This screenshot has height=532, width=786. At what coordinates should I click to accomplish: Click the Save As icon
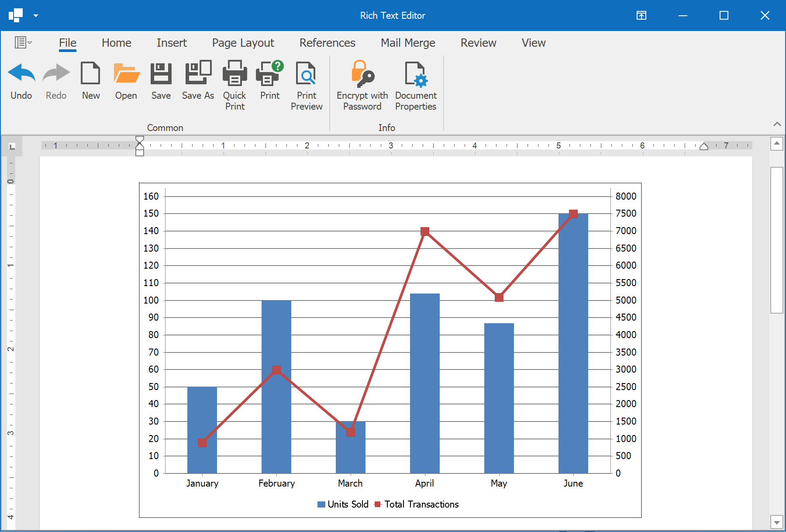point(198,73)
